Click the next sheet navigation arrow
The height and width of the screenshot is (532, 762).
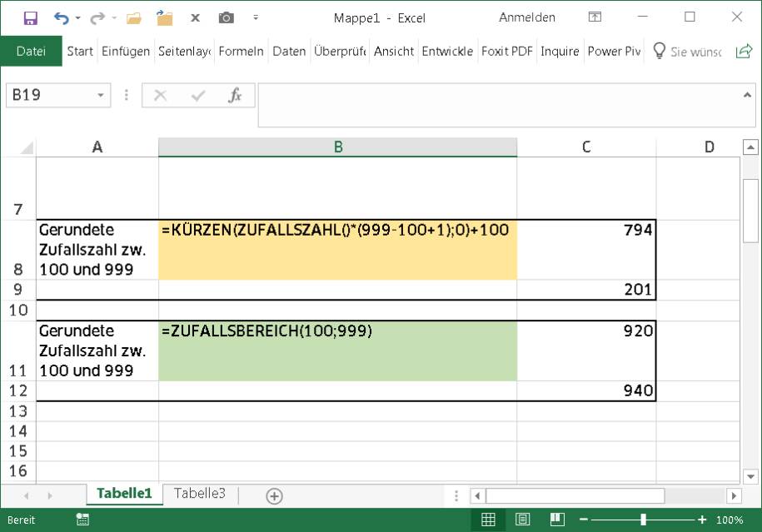point(50,495)
